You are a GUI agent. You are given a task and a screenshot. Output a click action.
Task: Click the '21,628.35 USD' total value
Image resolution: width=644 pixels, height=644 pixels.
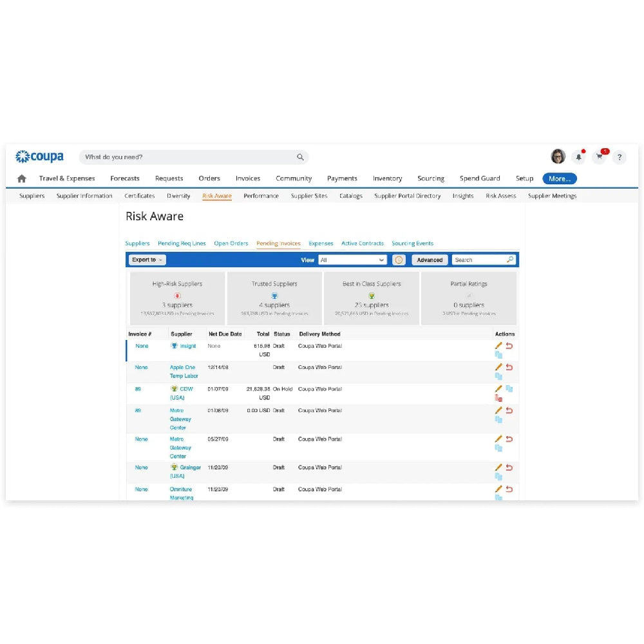[x=258, y=393]
